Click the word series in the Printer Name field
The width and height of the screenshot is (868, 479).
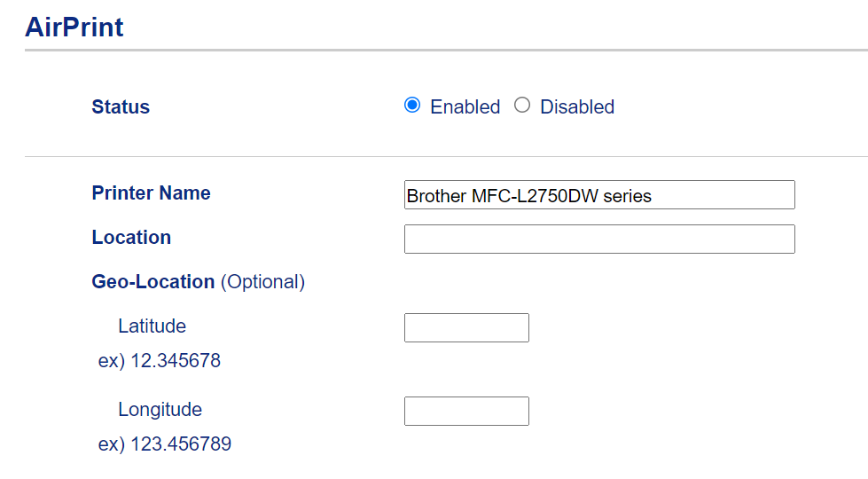627,196
